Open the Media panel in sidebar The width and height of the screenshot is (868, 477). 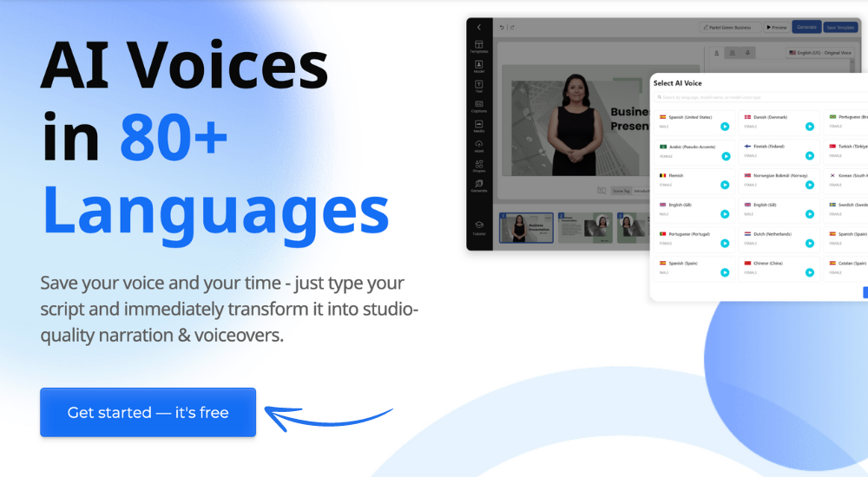point(479,126)
